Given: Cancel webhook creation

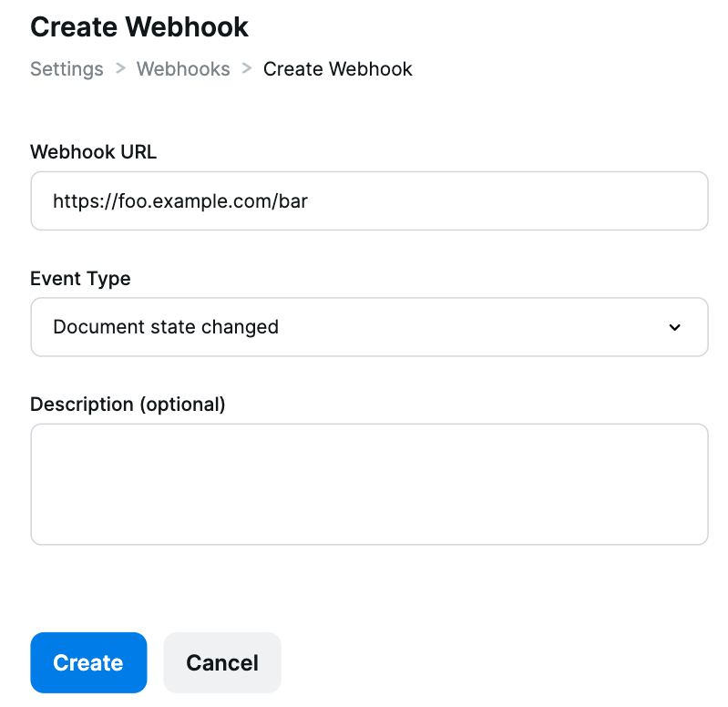Looking at the screenshot, I should coord(222,662).
